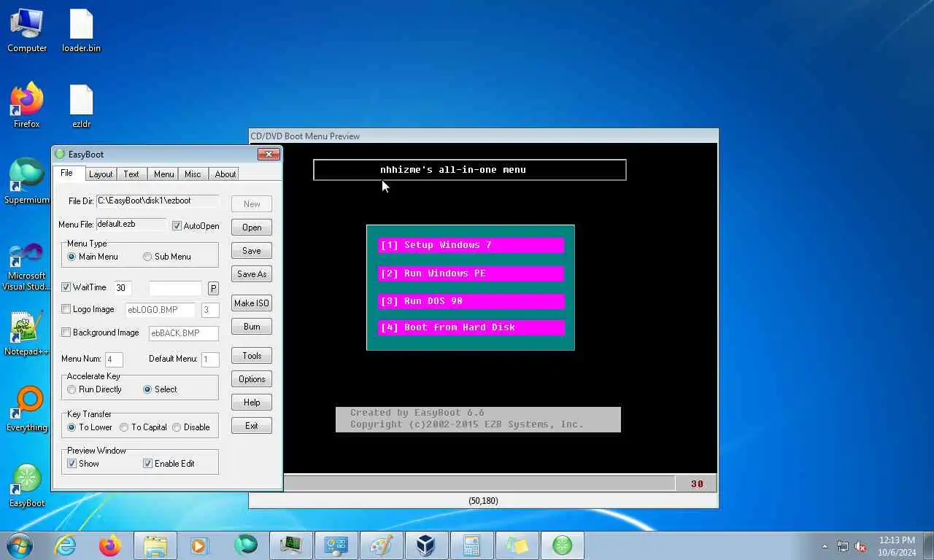Switch to VirtualBox in taskbar
The width and height of the screenshot is (934, 560).
(x=426, y=545)
